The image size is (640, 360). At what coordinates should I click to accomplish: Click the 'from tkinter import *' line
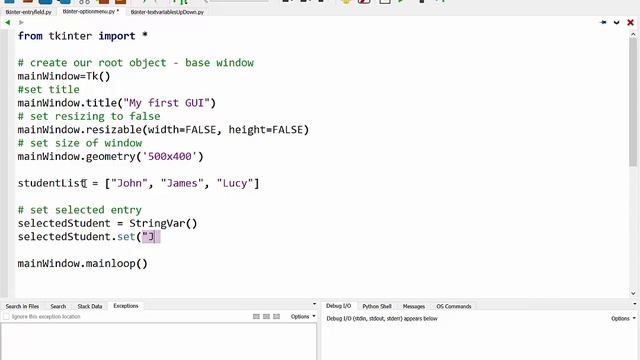[82, 36]
